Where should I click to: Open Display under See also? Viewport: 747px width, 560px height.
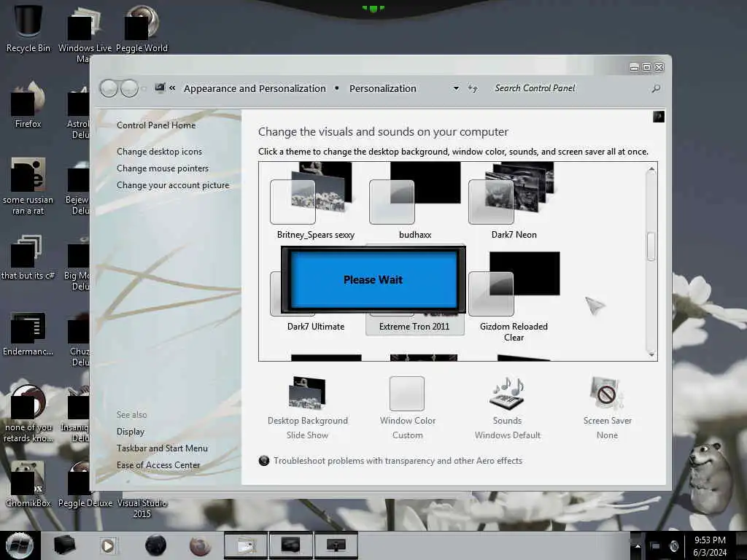[130, 432]
